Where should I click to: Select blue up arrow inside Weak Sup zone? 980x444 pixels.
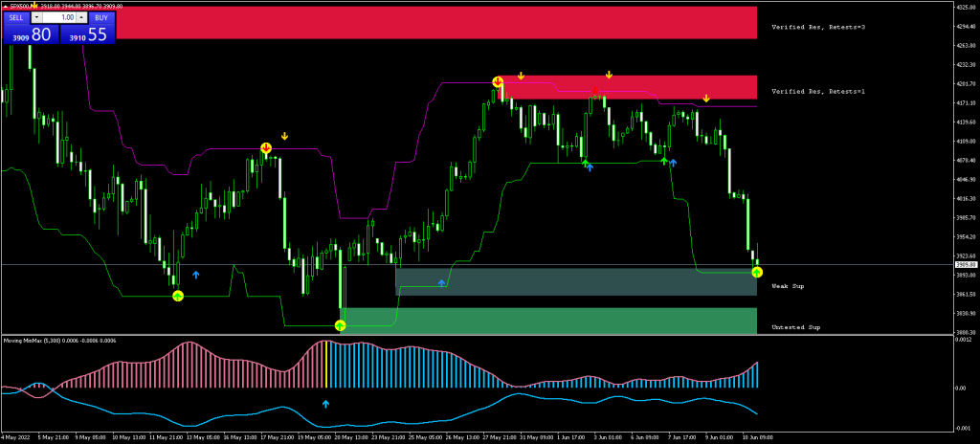(x=441, y=283)
